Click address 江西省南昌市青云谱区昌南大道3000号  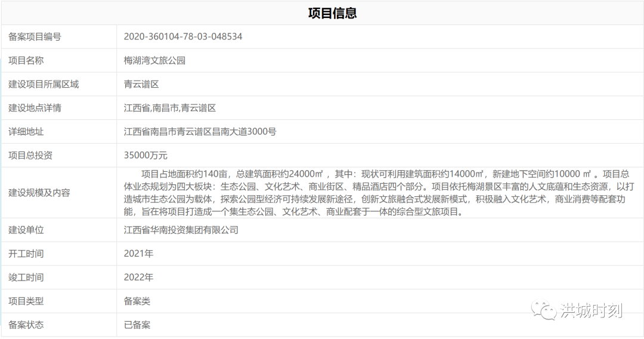point(200,132)
